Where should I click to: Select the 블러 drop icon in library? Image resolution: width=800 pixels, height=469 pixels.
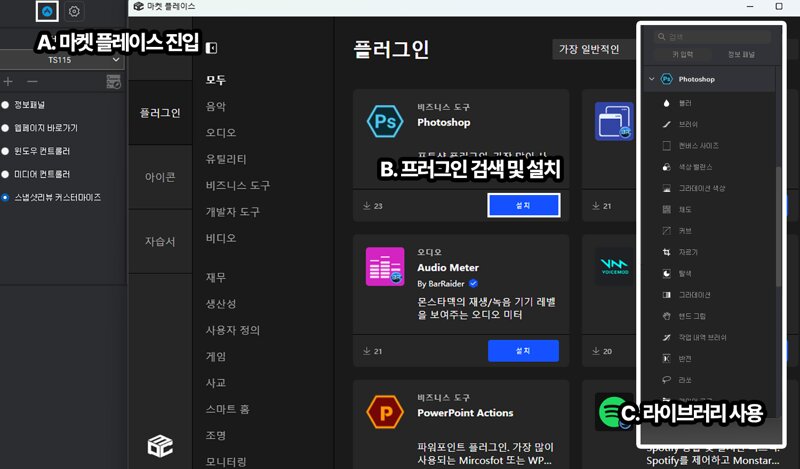click(666, 103)
